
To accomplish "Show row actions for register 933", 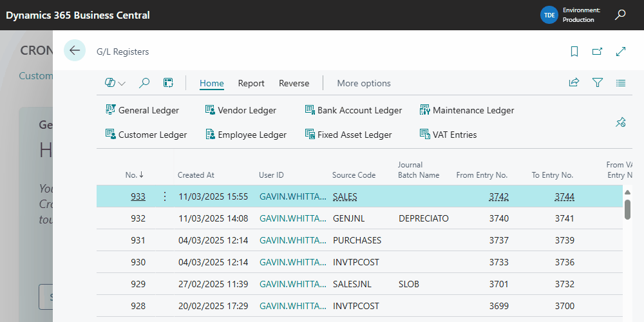I will 164,196.
